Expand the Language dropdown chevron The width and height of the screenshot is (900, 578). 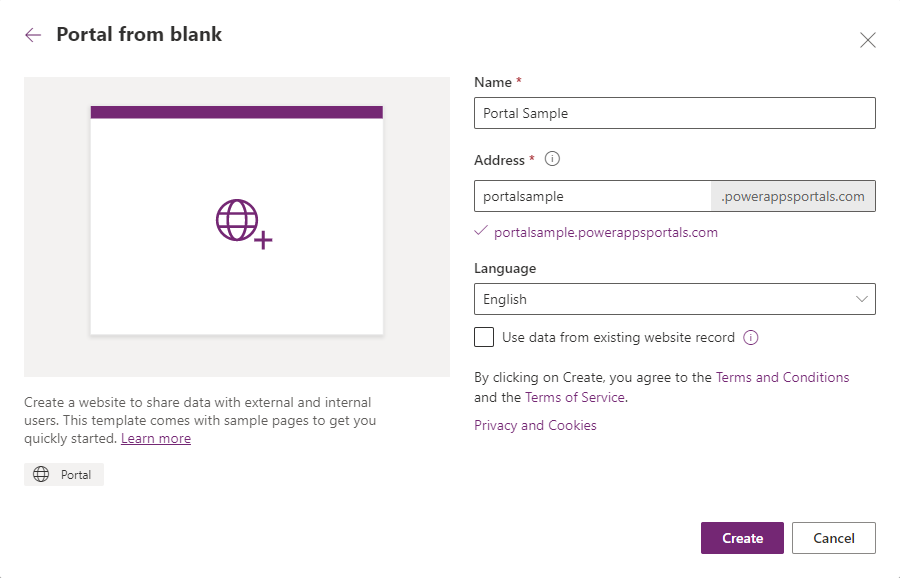(x=862, y=299)
